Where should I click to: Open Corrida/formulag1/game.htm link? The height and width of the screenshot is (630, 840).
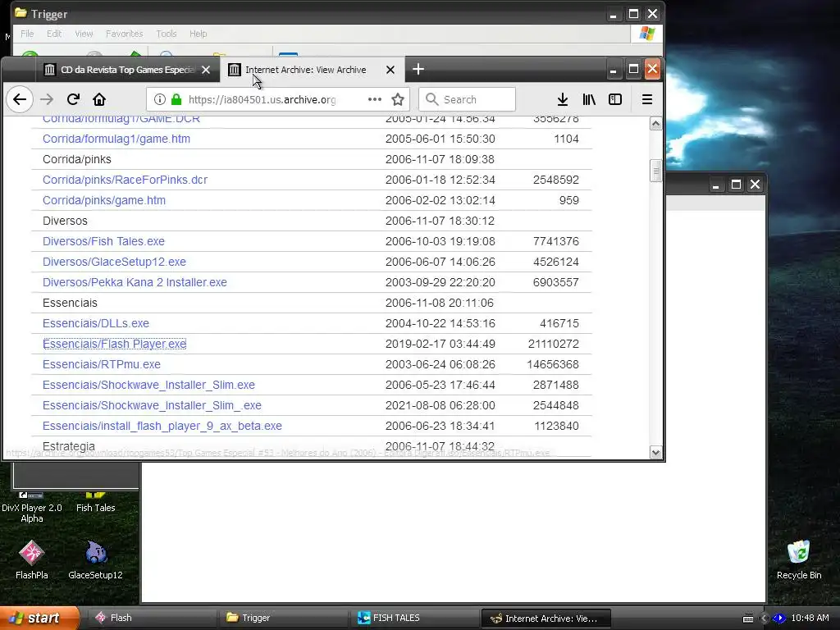(116, 139)
